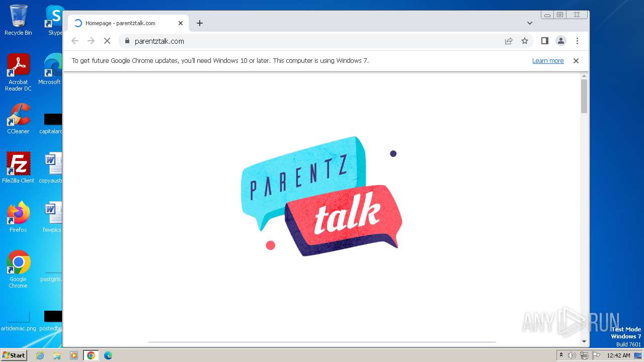
Task: Share this page icon in address bar
Action: pos(509,41)
